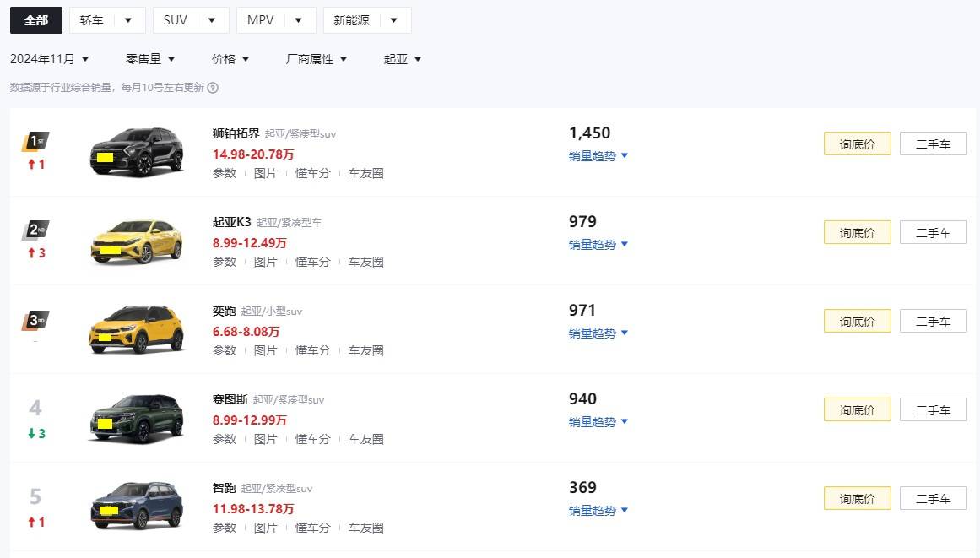This screenshot has width=980, height=558.
Task: Open the SUV category dropdown
Action: point(191,20)
